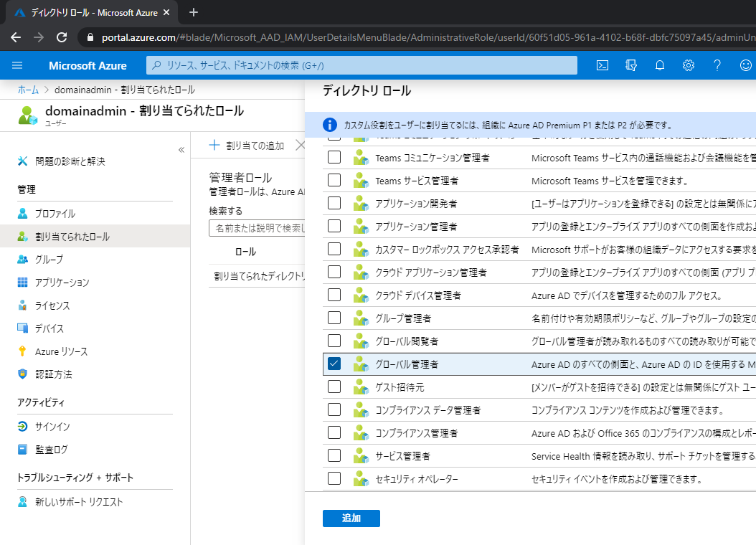756x545 pixels.
Task: Click 割り当ての追加 toolbar button
Action: (x=246, y=145)
